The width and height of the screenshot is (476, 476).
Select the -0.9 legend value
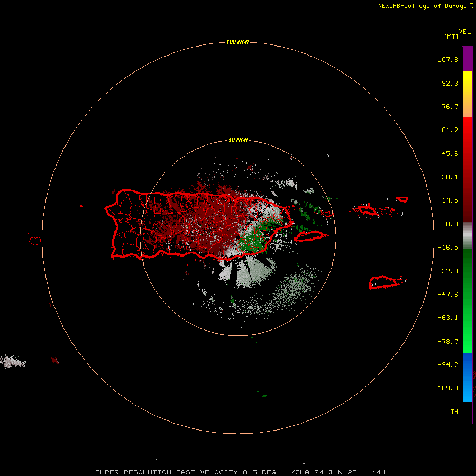(450, 224)
